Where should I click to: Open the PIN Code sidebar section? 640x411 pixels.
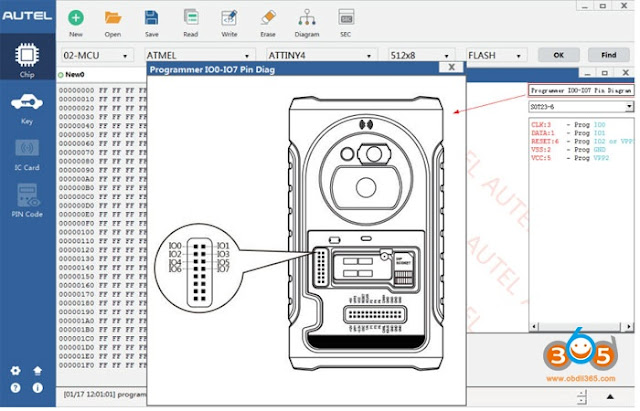tap(26, 200)
